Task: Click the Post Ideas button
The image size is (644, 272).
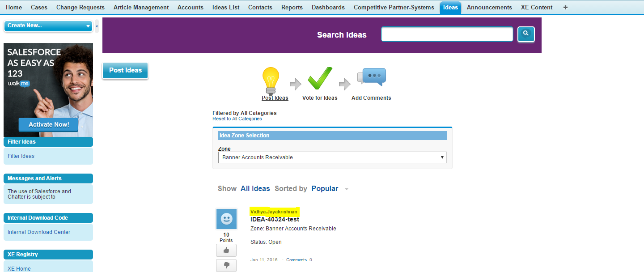Action: coord(125,70)
